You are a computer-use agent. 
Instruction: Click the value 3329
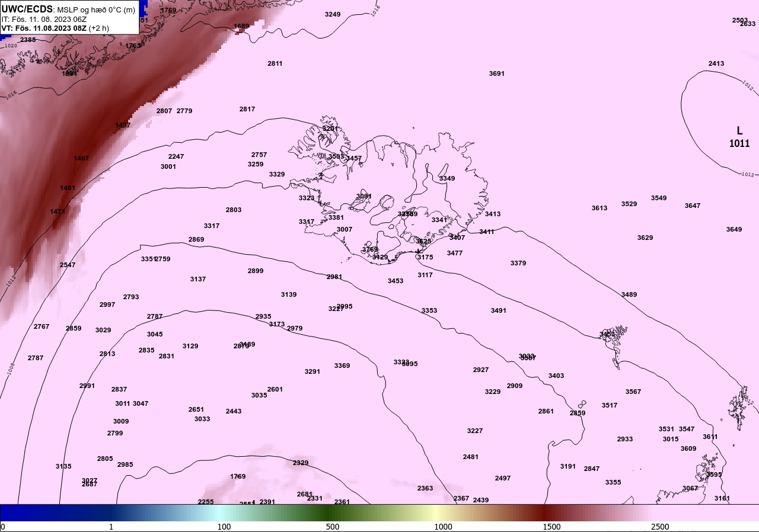coord(277,174)
